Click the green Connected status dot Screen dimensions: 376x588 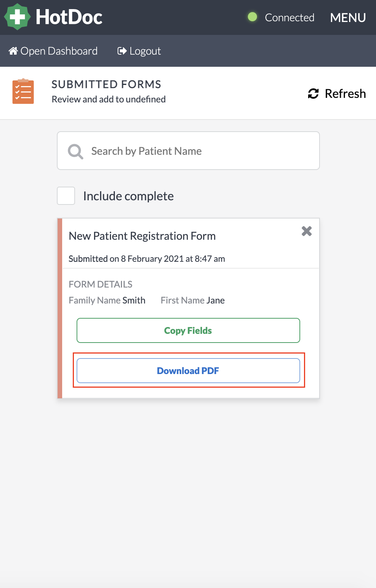coord(252,17)
